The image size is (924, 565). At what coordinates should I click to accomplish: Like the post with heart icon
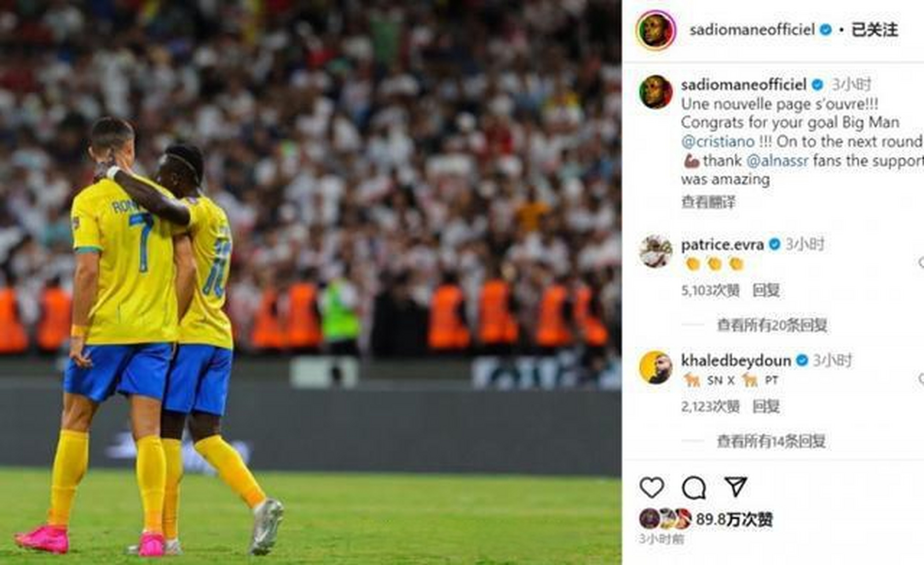click(652, 487)
